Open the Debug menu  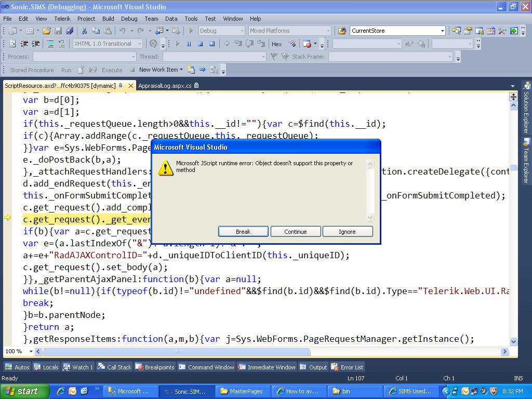click(x=129, y=19)
